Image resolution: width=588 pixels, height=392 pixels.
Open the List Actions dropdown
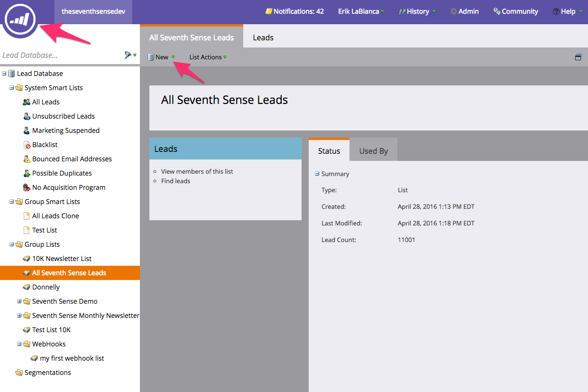point(208,57)
